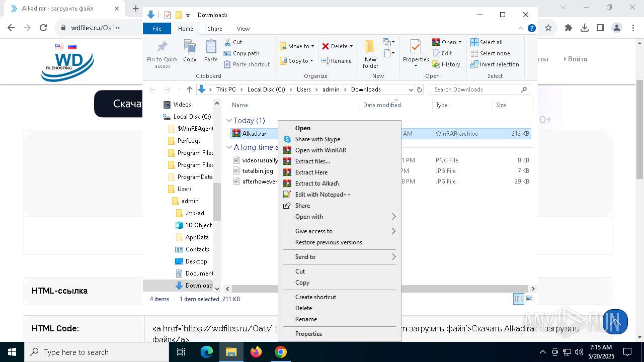Open Contacts in navigation tree
Screen dimensions: 644x362
coord(197,249)
